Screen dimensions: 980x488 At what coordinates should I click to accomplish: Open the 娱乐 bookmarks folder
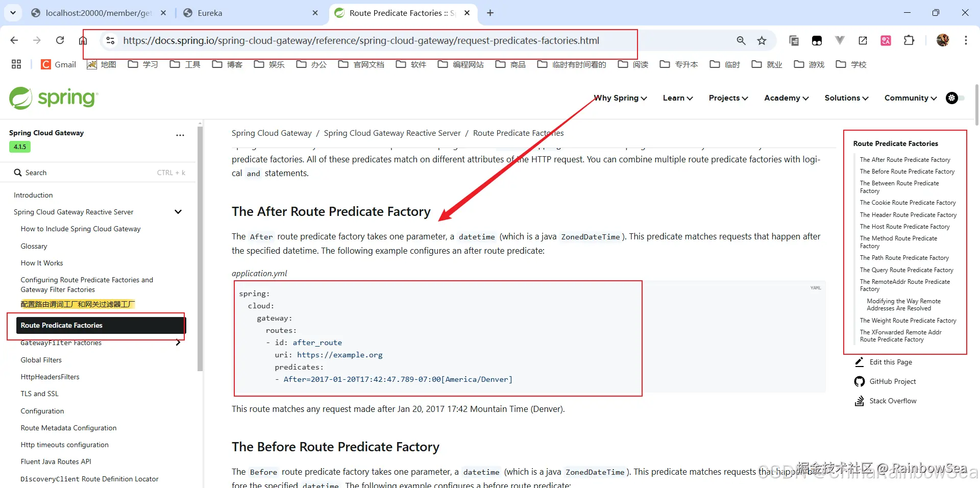[269, 64]
